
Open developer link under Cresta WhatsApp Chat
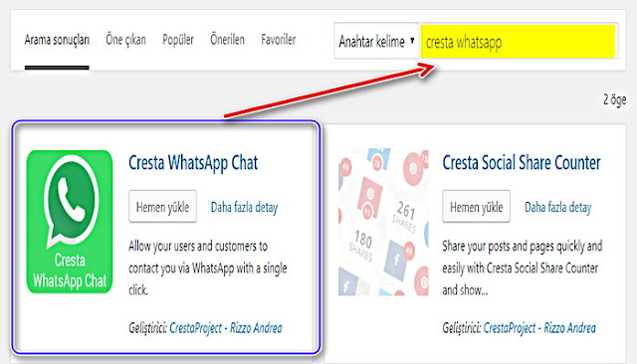226,328
